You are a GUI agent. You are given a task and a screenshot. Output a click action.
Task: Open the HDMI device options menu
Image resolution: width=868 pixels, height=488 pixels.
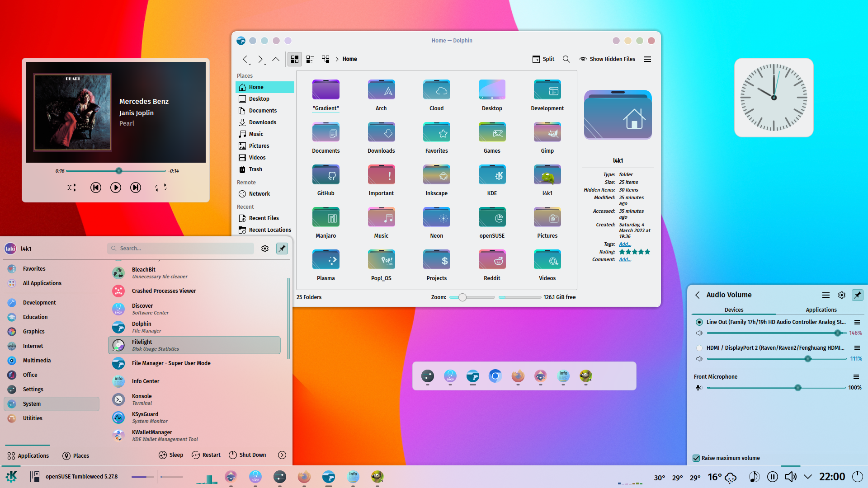pyautogui.click(x=857, y=348)
